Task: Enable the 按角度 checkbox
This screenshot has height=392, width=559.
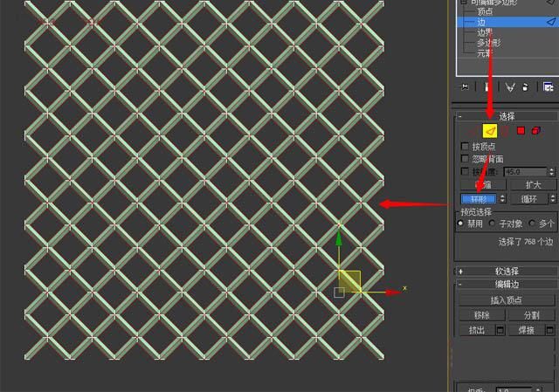Action: pyautogui.click(x=465, y=171)
